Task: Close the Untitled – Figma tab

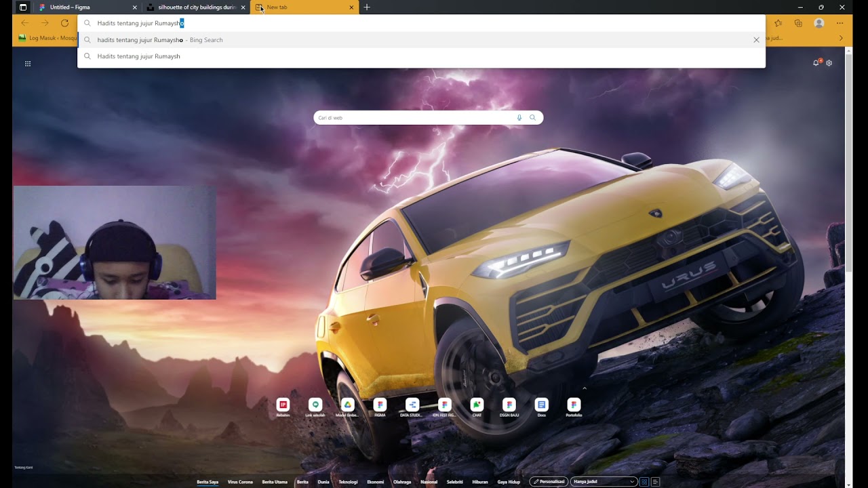Action: coord(134,7)
